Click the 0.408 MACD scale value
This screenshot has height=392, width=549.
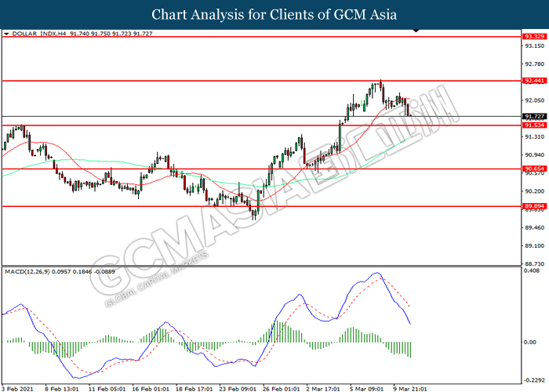click(532, 270)
